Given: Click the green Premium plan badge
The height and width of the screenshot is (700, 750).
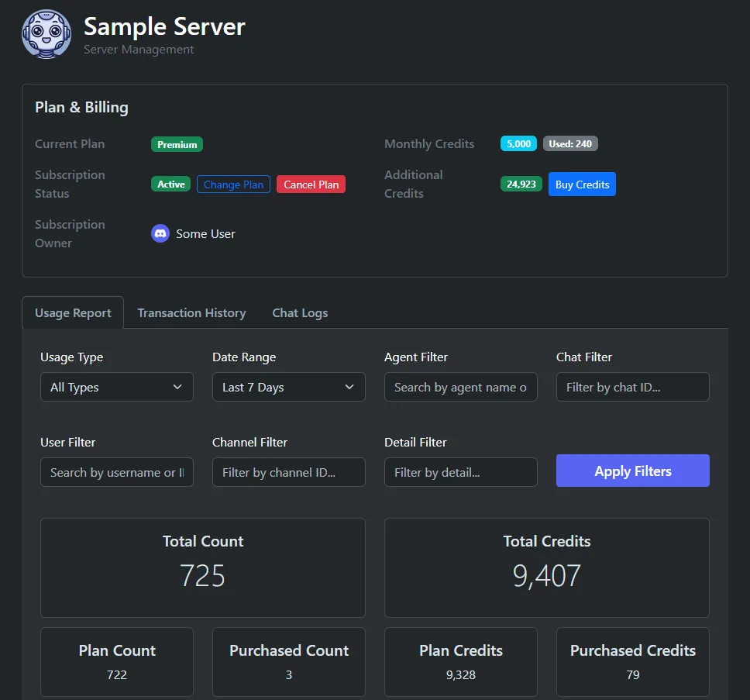Looking at the screenshot, I should (177, 144).
